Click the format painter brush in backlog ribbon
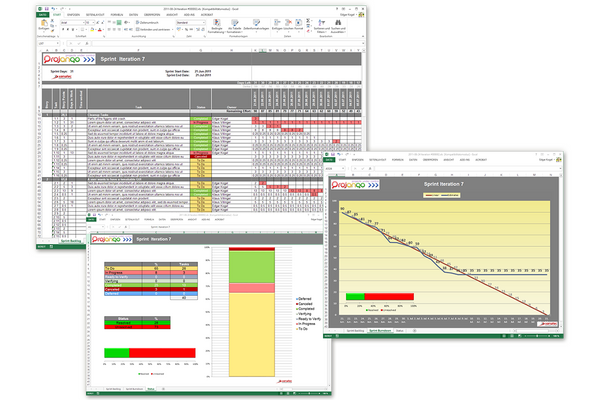This screenshot has width=600, height=400. click(52, 30)
